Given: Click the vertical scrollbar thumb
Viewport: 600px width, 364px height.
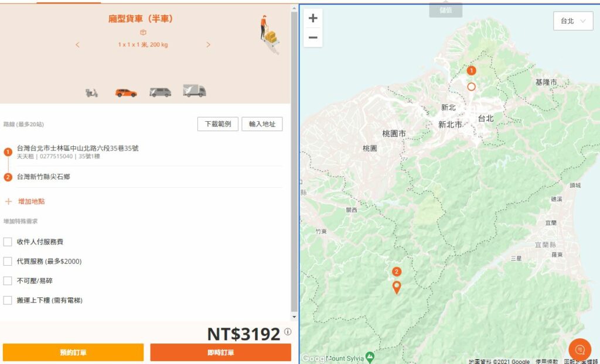Looking at the screenshot, I should point(294,160).
